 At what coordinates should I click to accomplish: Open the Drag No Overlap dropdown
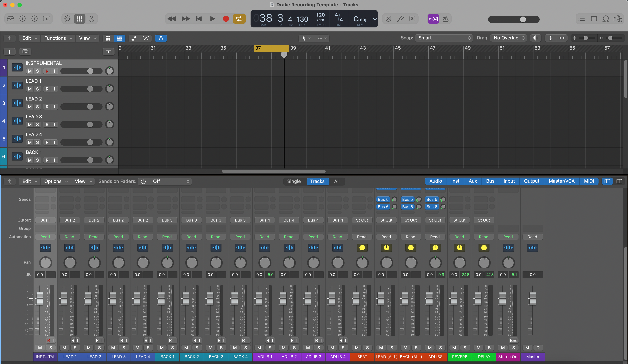(x=509, y=38)
